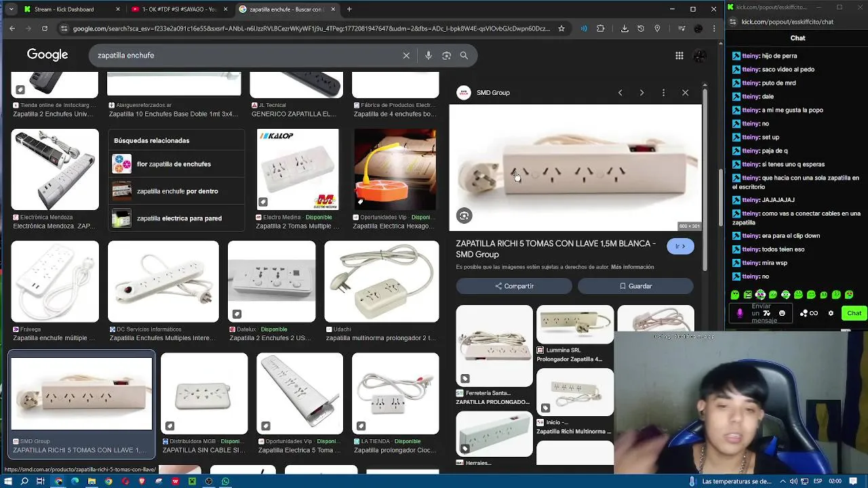Viewport: 868px width, 488px height.
Task: Click the Kick chat message input
Action: pyautogui.click(x=760, y=313)
